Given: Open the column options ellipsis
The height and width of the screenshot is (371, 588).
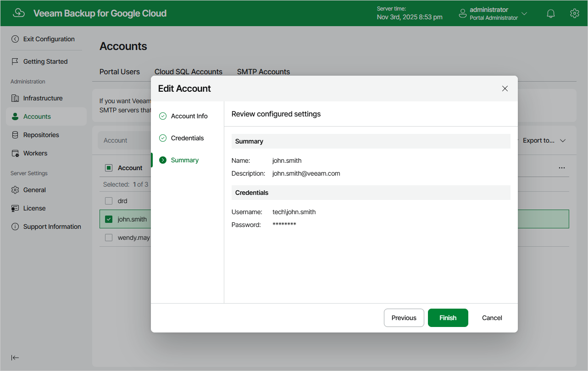Looking at the screenshot, I should (x=562, y=168).
